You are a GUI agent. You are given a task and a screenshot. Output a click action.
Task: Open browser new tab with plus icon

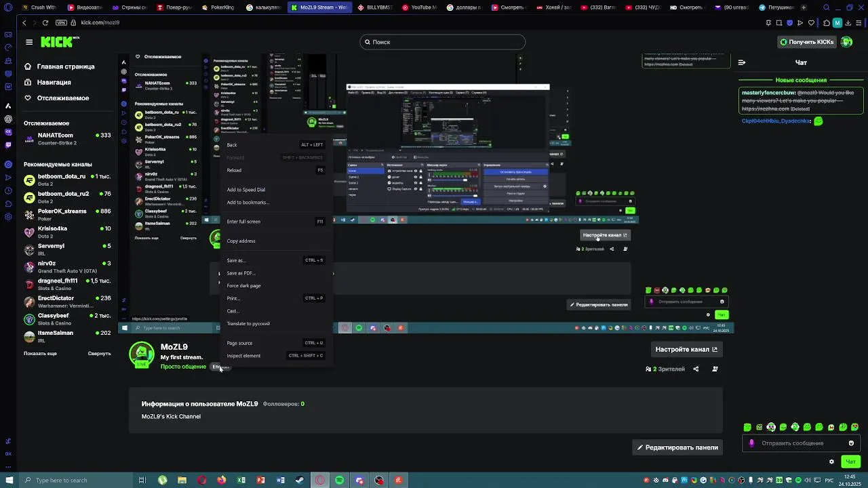click(x=804, y=7)
